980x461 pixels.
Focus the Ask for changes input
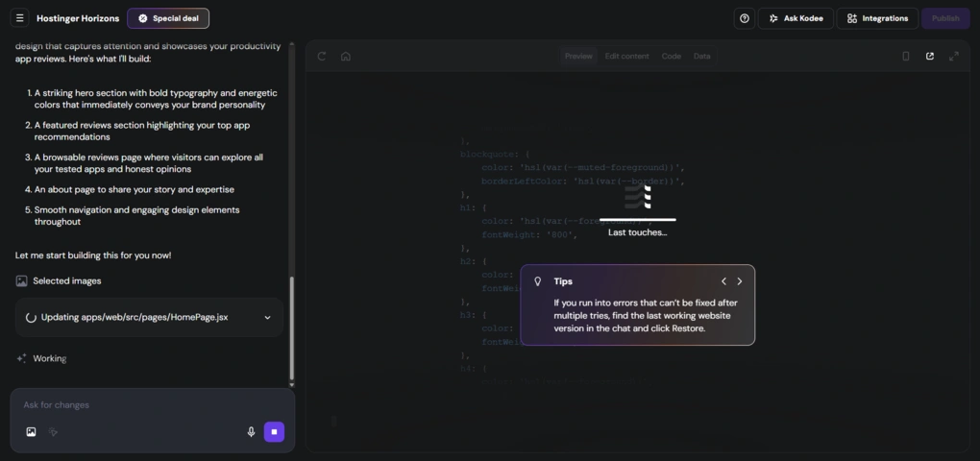point(152,404)
